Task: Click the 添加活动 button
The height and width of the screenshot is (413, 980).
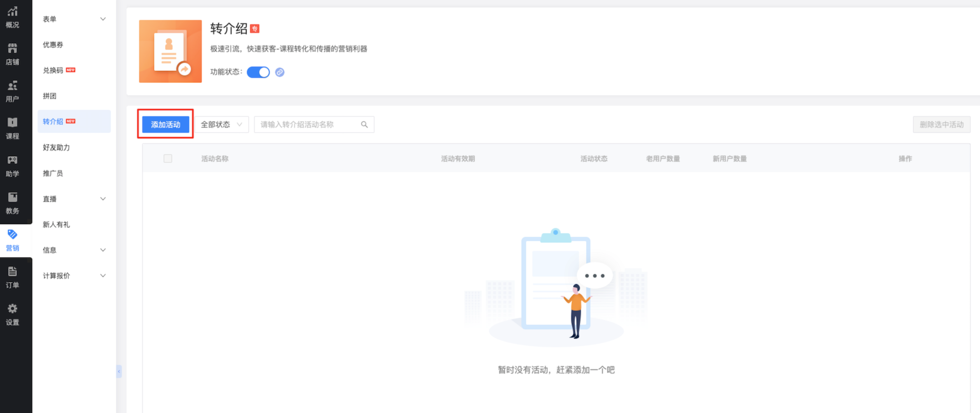Action: coord(166,124)
